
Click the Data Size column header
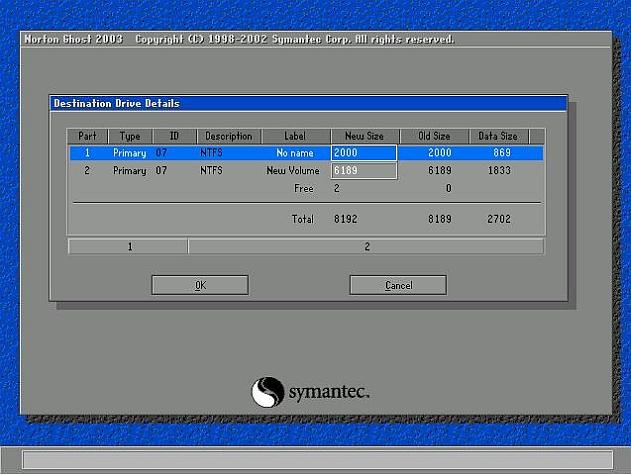[498, 136]
